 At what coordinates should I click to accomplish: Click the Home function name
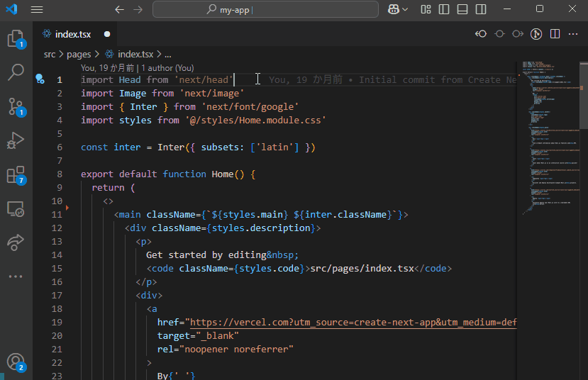[223, 174]
